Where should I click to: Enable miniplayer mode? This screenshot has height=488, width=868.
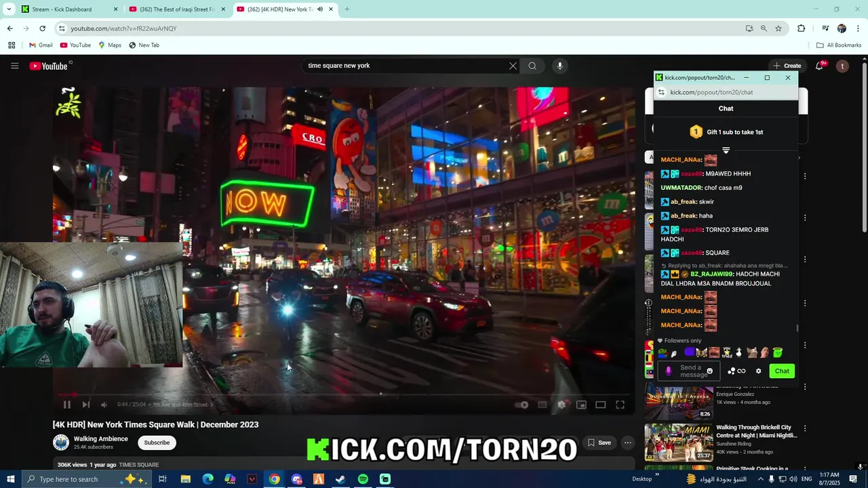pyautogui.click(x=581, y=405)
